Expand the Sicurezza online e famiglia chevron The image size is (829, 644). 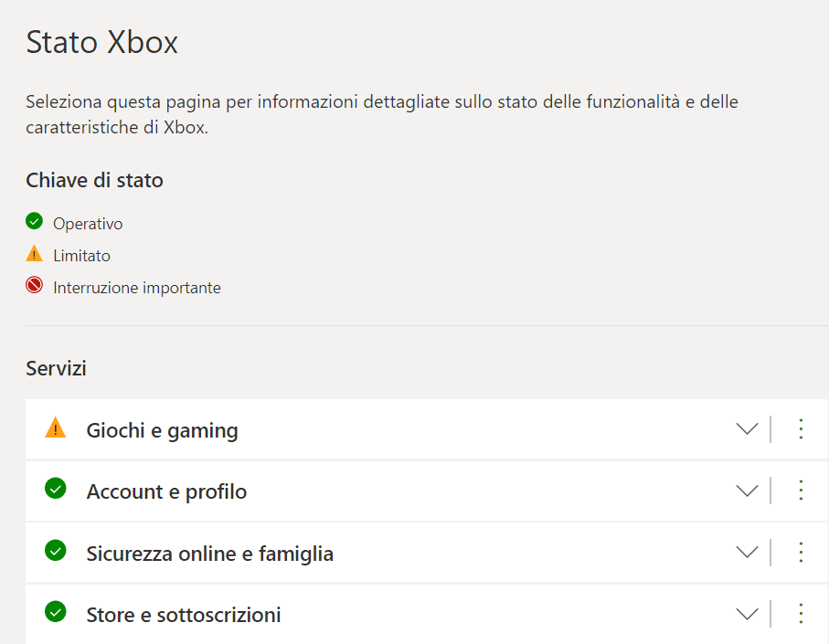pos(747,553)
